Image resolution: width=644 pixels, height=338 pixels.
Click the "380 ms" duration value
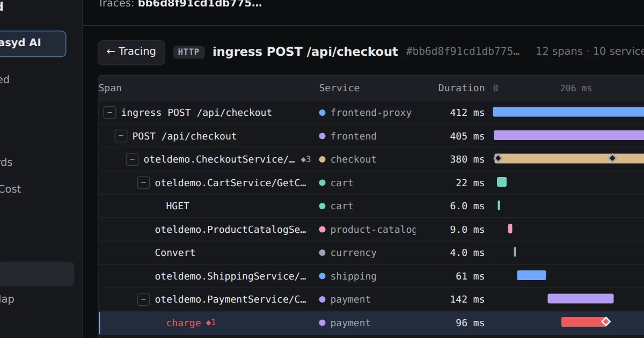[467, 159]
